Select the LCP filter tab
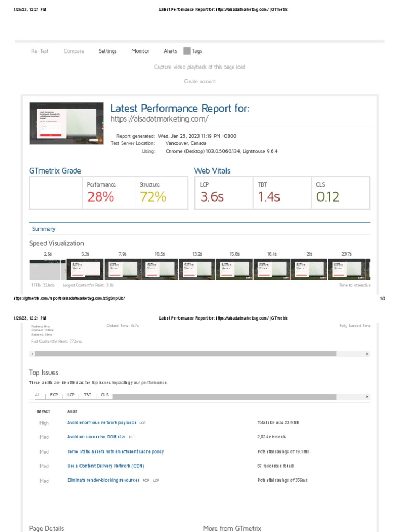Viewport: 399px width, 532px height. (x=71, y=395)
